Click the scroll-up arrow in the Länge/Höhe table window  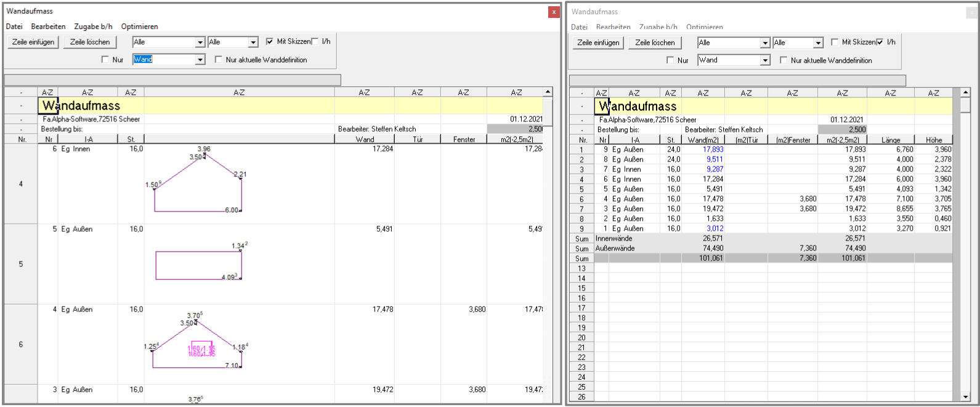click(x=965, y=92)
